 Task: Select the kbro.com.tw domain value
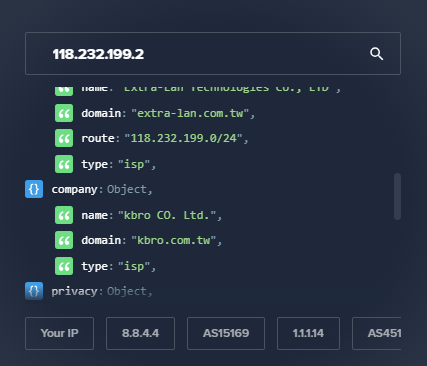click(x=174, y=240)
